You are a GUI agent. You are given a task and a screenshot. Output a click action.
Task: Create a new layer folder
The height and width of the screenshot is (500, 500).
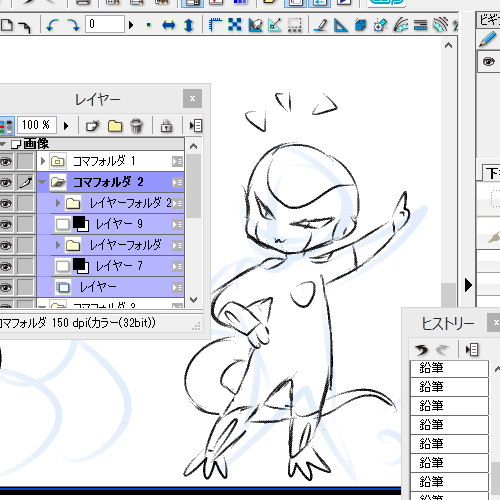115,126
